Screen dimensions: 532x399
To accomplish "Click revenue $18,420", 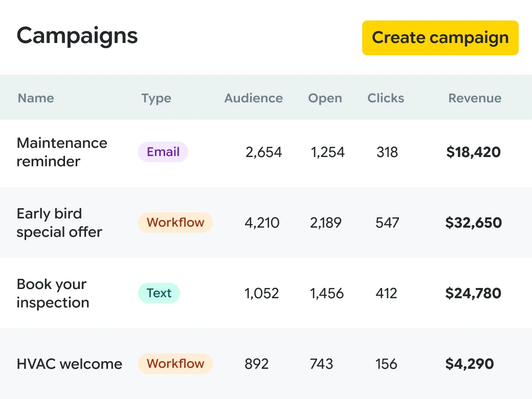I will pyautogui.click(x=473, y=152).
